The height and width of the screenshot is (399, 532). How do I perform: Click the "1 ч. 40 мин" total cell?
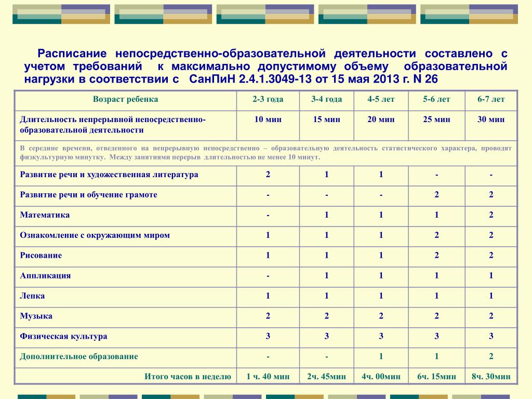[x=268, y=377]
